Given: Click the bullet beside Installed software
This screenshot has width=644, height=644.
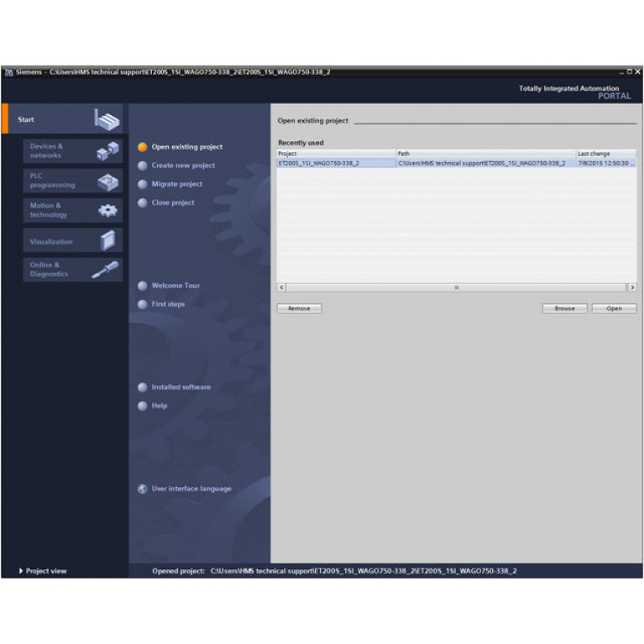Looking at the screenshot, I should click(x=143, y=387).
